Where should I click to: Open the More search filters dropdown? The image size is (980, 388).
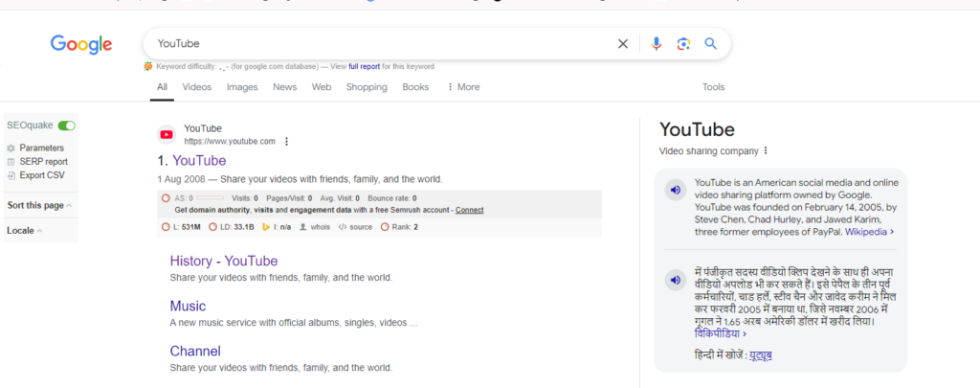pos(463,87)
